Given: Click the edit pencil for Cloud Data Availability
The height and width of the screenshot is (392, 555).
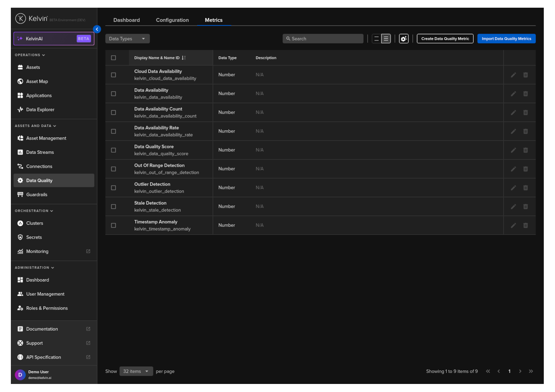Looking at the screenshot, I should point(513,75).
